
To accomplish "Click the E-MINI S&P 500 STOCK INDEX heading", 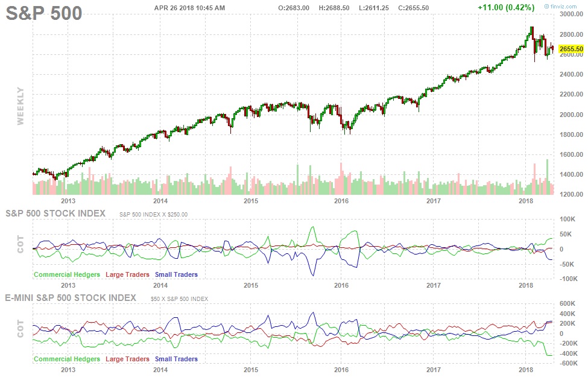I will tap(71, 298).
